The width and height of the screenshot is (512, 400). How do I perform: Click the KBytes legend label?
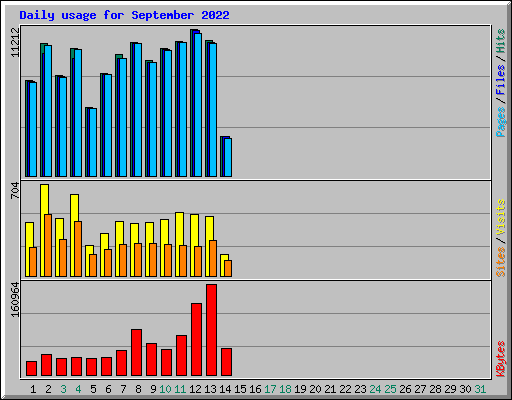click(x=501, y=359)
